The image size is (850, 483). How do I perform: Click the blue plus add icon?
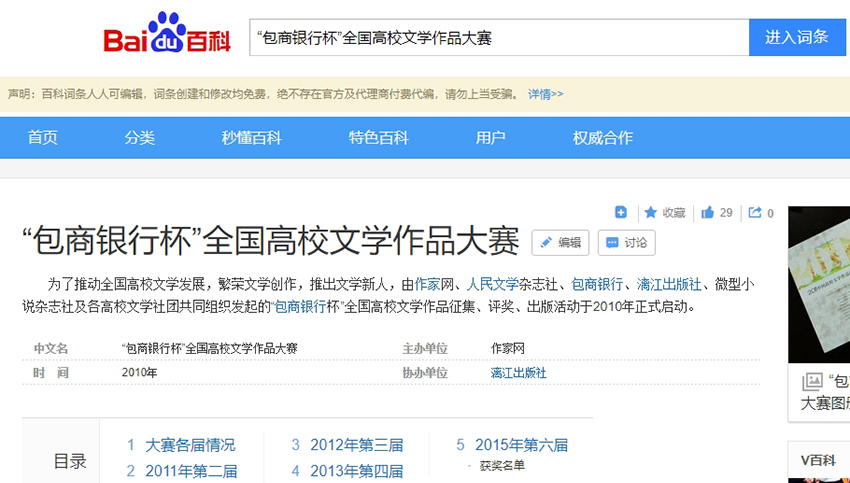point(621,212)
